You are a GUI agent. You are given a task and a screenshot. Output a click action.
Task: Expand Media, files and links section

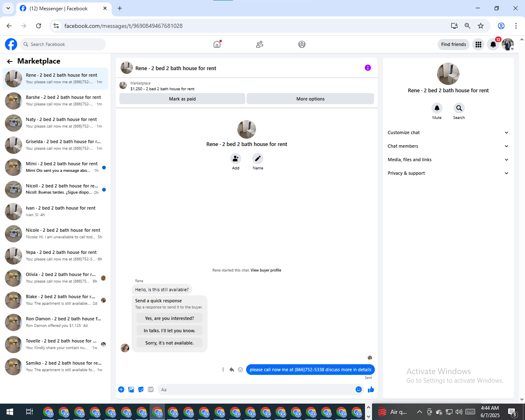448,160
